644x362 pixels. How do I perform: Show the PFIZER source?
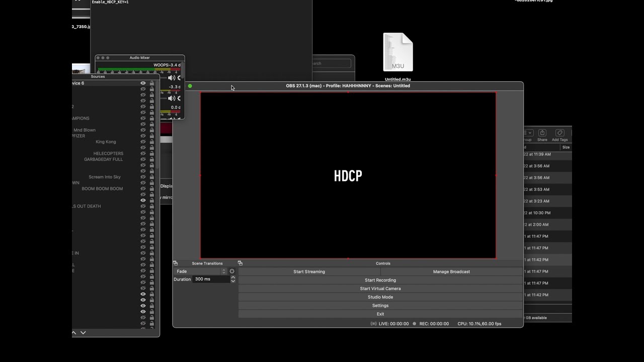point(143,136)
